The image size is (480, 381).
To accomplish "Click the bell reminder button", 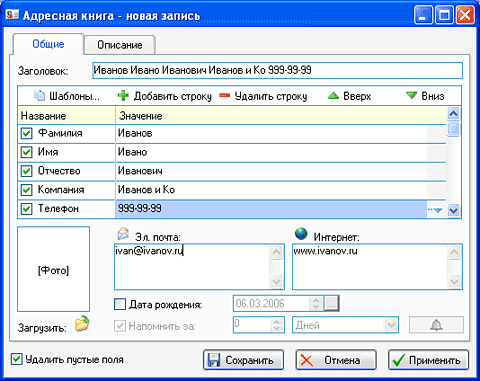I will 436,325.
